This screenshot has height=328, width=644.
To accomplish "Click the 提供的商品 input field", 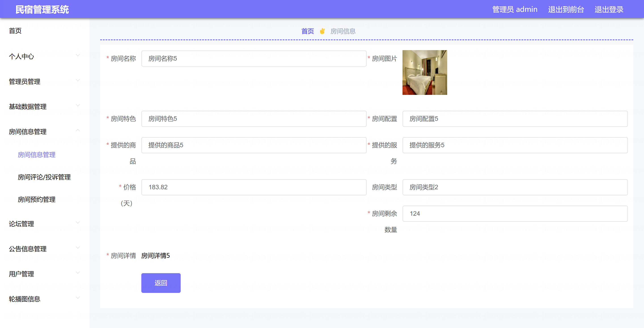I will pyautogui.click(x=254, y=145).
